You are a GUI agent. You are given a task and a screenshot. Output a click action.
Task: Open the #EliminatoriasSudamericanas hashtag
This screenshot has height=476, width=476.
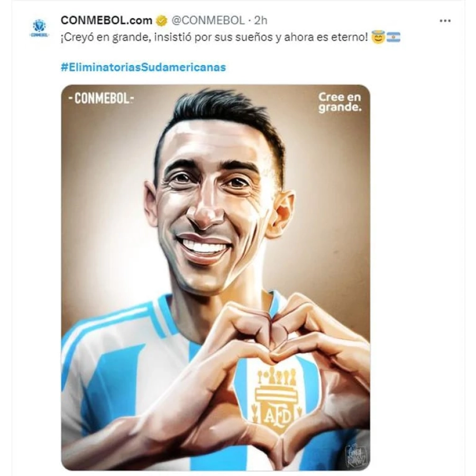[x=143, y=67]
